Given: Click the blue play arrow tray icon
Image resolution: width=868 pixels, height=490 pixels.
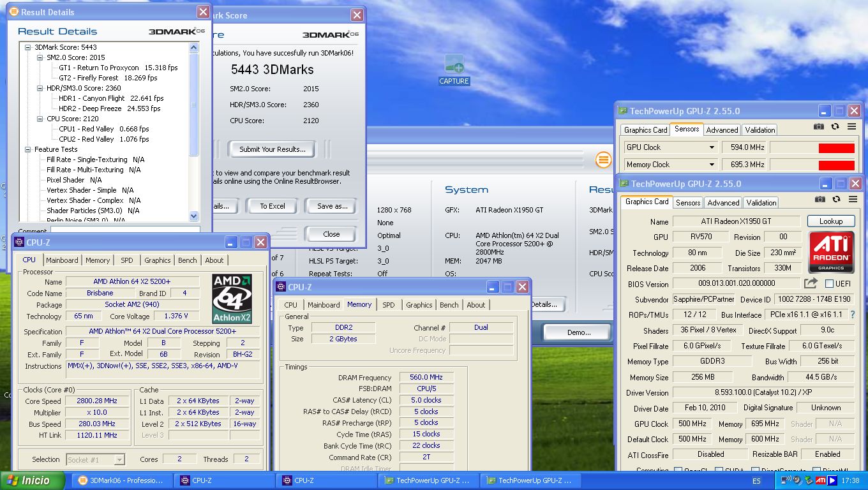Looking at the screenshot, I should [x=832, y=480].
